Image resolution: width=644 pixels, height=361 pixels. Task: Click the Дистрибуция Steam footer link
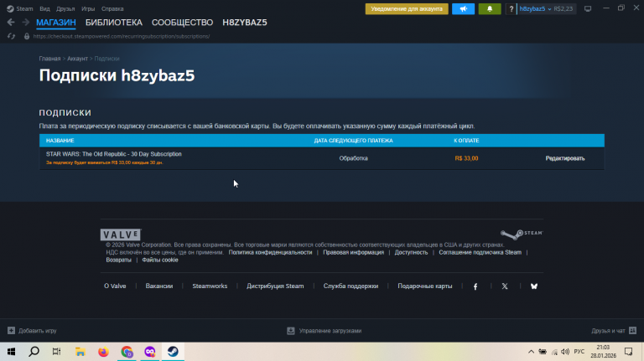coord(275,286)
